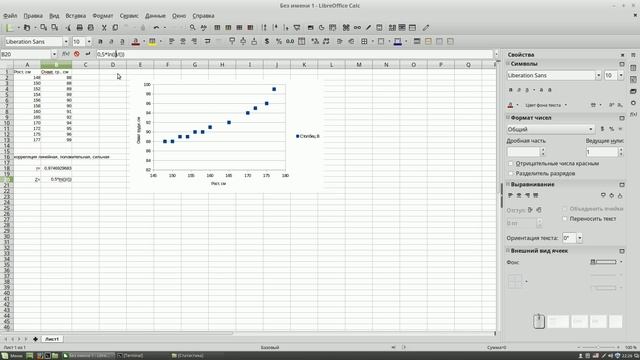Select column header B
Screen dimensions: 640x360
coord(56,64)
